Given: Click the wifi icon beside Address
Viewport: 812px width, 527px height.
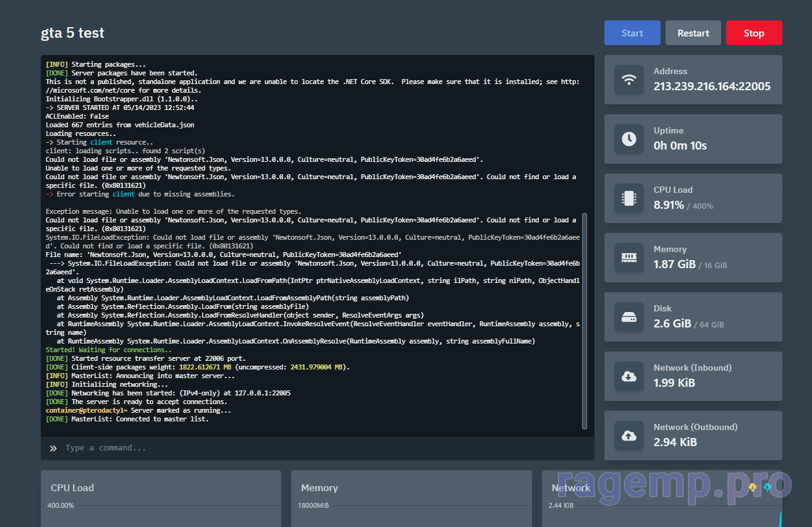Looking at the screenshot, I should click(x=629, y=80).
